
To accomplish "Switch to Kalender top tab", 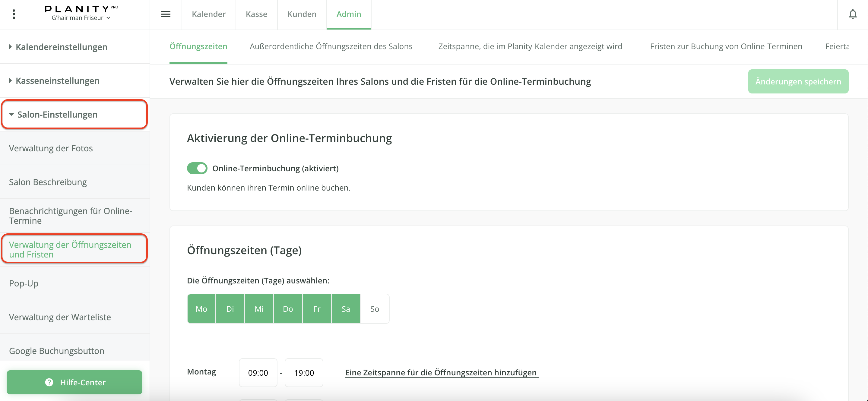I will click(209, 14).
